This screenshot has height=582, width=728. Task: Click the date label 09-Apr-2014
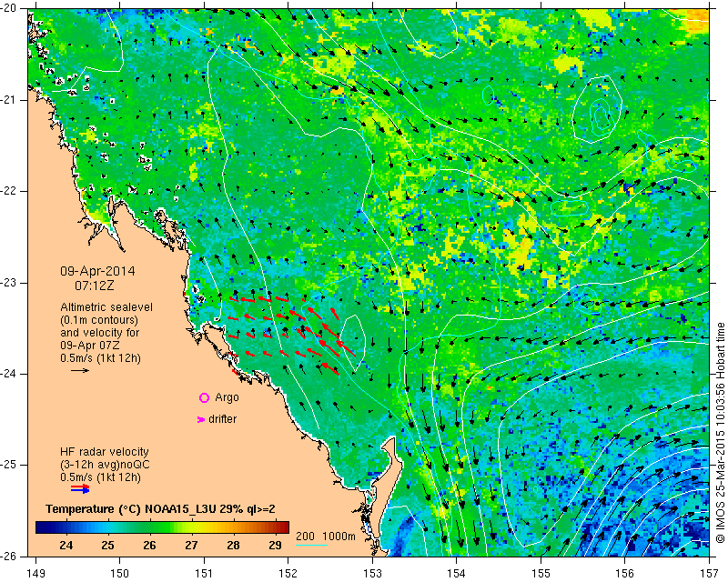tap(97, 271)
